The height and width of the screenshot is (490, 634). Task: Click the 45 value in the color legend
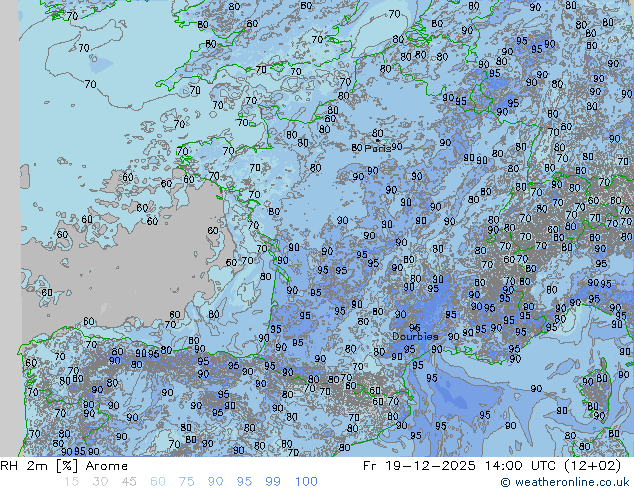(x=129, y=482)
